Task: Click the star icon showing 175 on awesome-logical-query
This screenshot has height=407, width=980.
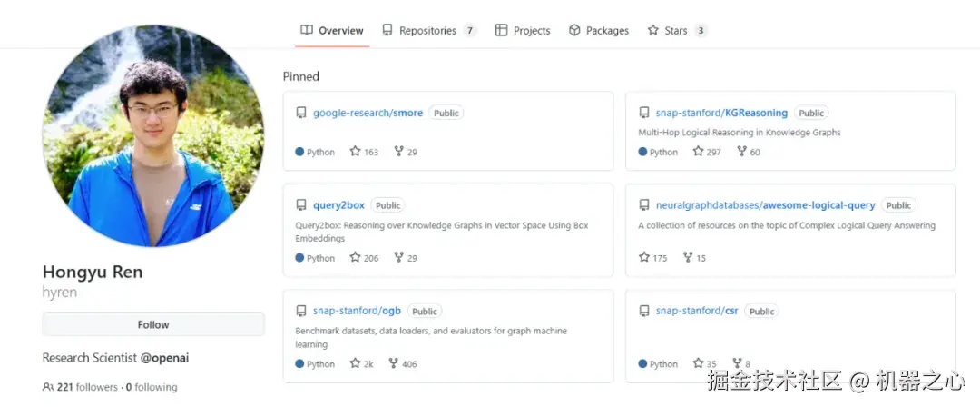Action: coord(643,257)
